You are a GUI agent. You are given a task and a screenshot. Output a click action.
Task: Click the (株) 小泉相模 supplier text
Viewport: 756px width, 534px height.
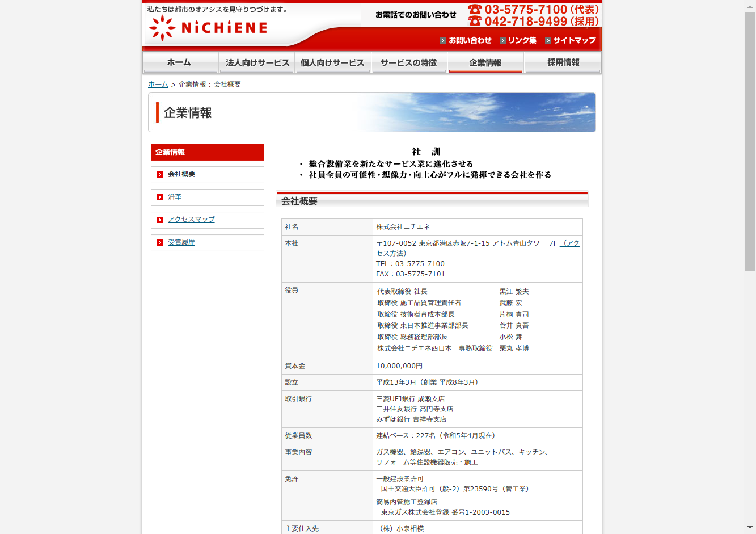click(x=401, y=529)
